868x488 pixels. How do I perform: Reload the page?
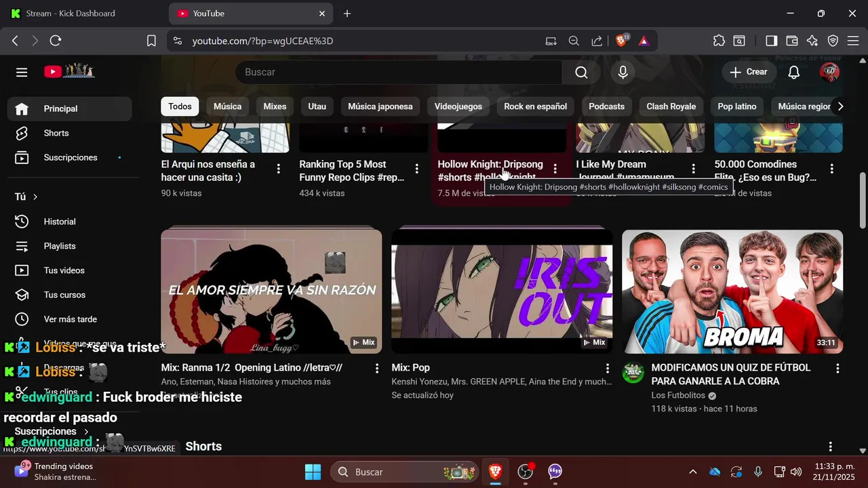click(56, 41)
